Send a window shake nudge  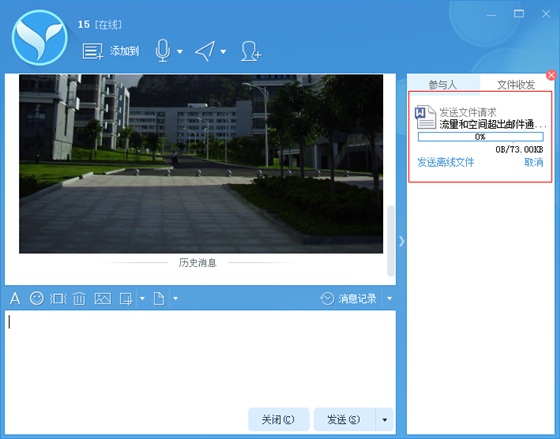pos(58,299)
